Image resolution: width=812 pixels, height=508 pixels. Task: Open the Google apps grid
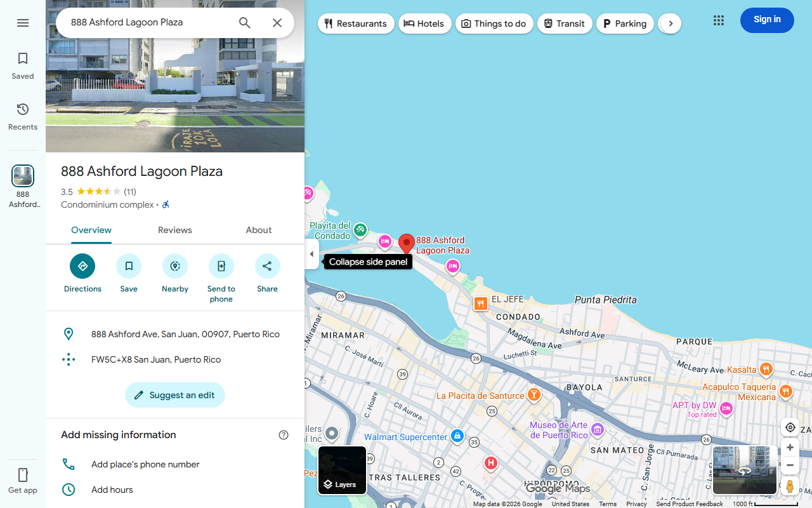click(x=719, y=20)
